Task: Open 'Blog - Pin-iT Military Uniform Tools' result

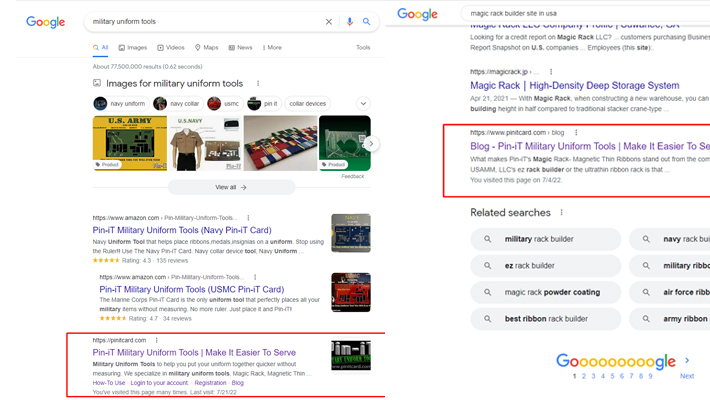Action: click(590, 146)
